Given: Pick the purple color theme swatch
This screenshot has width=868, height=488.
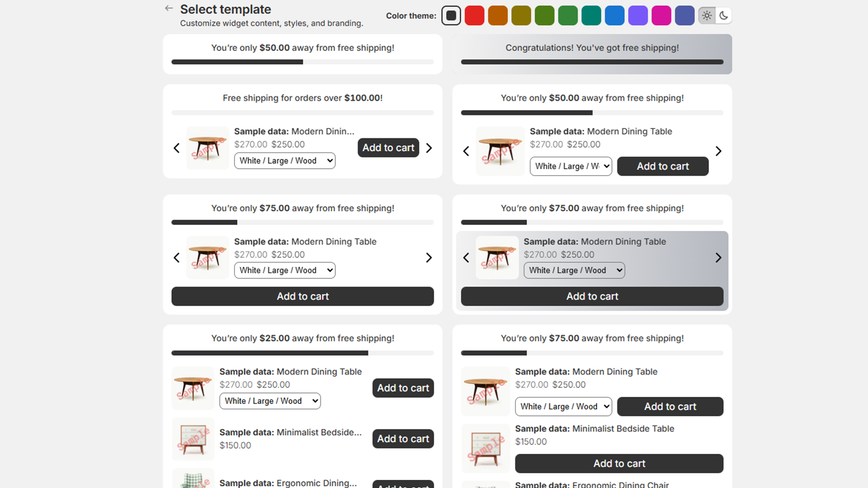Looking at the screenshot, I should (638, 16).
